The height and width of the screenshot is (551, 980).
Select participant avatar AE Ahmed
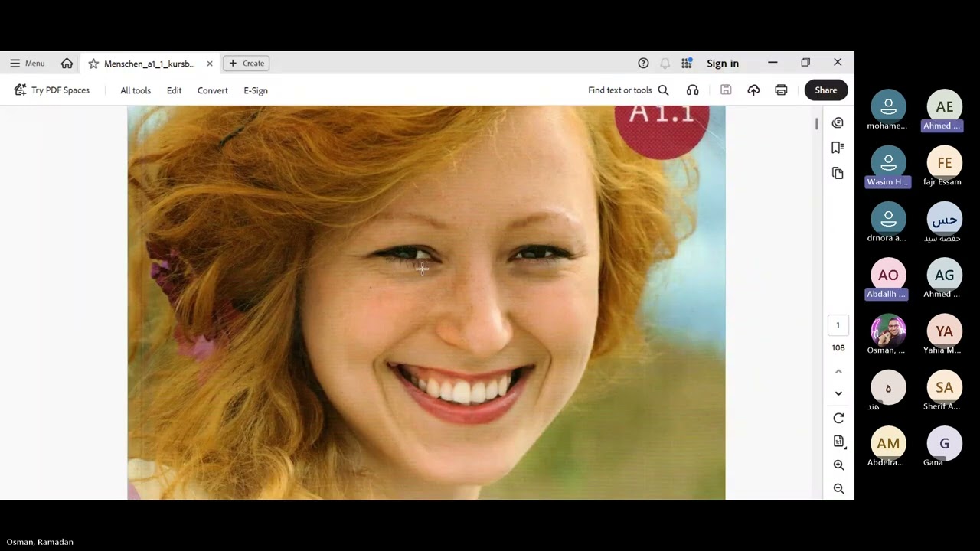945,107
